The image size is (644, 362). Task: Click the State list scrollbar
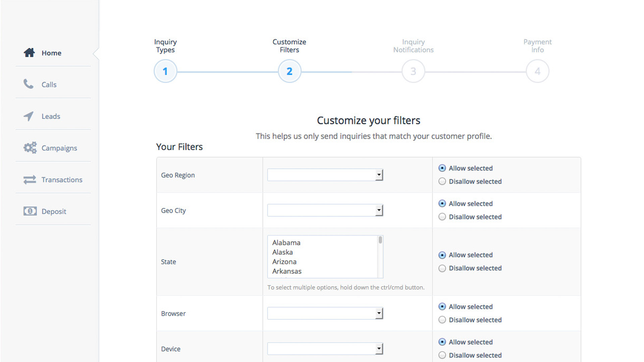pos(380,257)
